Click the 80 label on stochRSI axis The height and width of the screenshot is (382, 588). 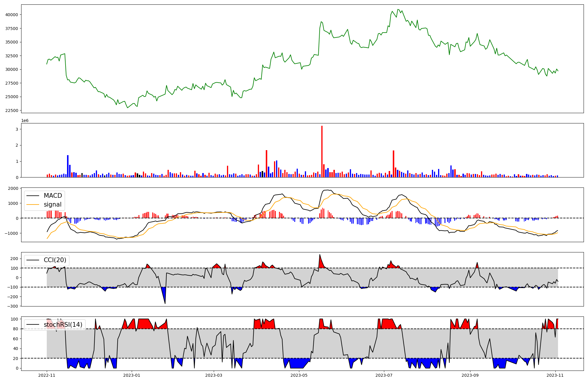(16, 329)
